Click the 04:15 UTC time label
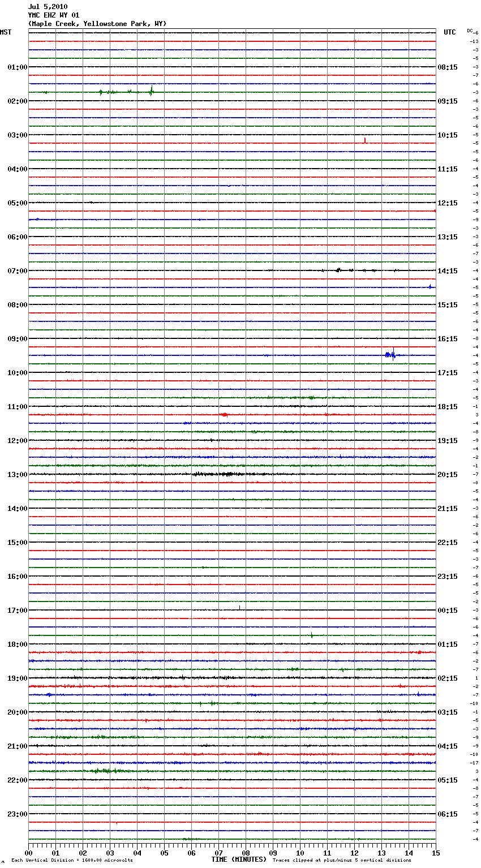Viewport: 481px width, 868px height. (x=448, y=746)
